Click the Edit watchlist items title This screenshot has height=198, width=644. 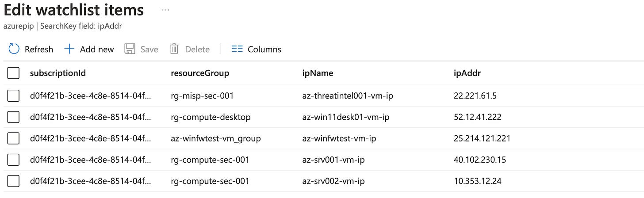coord(74,10)
